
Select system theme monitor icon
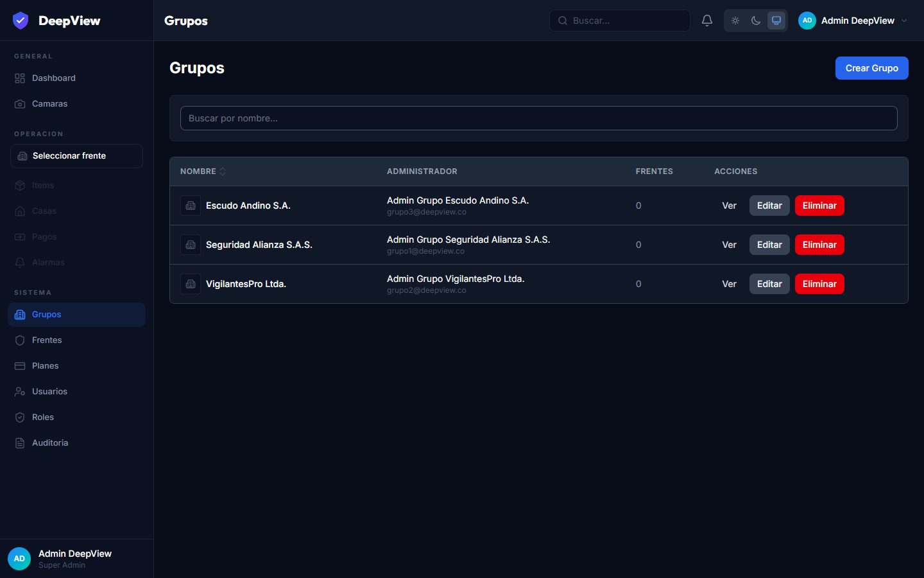pyautogui.click(x=776, y=21)
